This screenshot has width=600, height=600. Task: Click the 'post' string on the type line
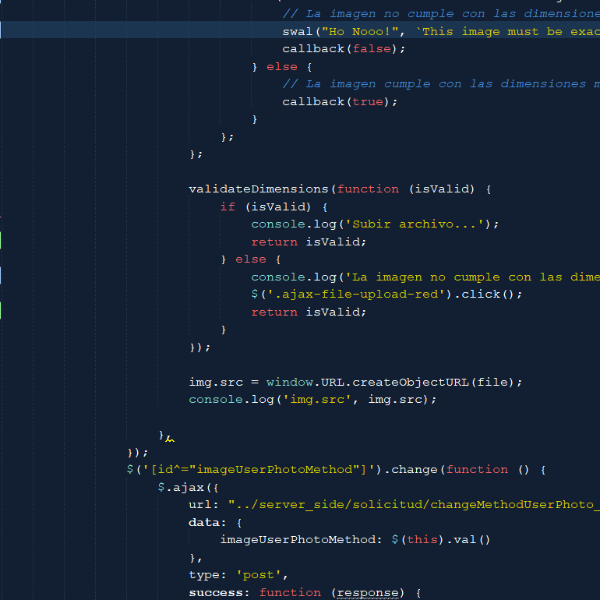coord(259,575)
